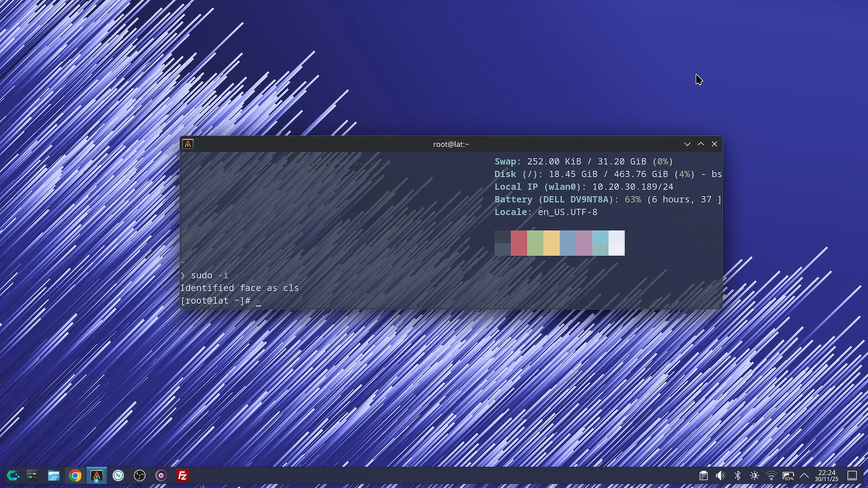Open the remote desktop app in taskbar
The height and width of the screenshot is (488, 868).
coord(118,476)
